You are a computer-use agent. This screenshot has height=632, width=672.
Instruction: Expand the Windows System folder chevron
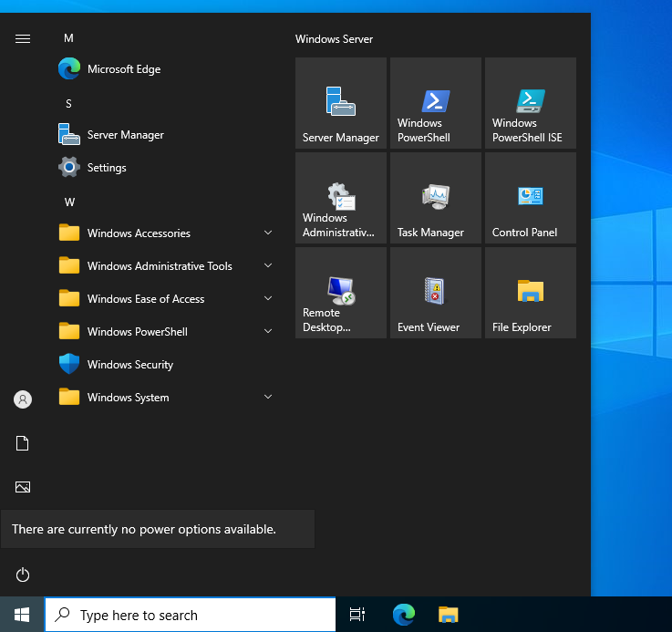268,397
